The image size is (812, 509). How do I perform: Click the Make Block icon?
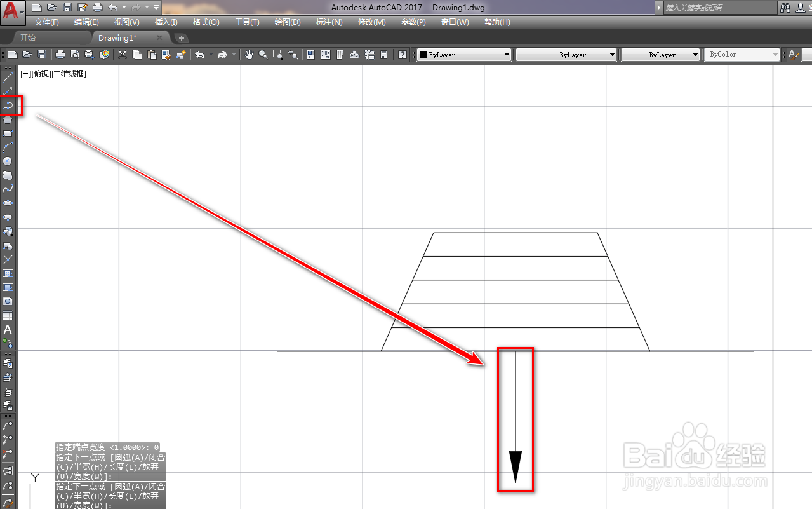8,245
